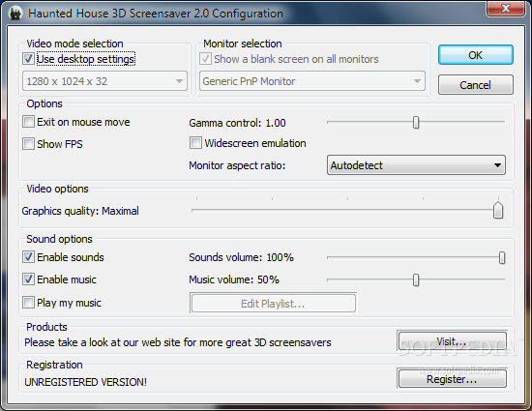
Task: Click the 3D screensavers web site message
Action: tap(178, 342)
